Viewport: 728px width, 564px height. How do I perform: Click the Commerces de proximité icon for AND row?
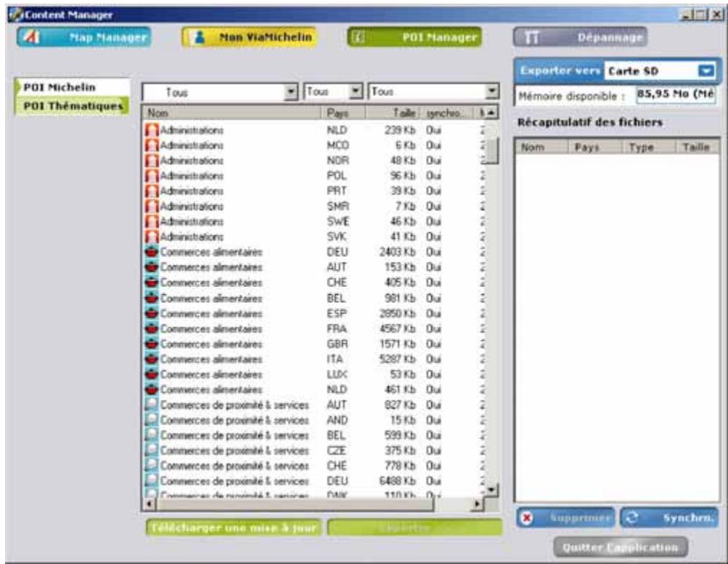[151, 420]
